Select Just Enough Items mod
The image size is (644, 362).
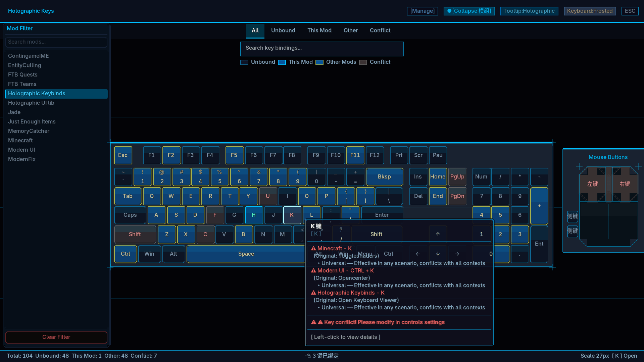pyautogui.click(x=56, y=122)
